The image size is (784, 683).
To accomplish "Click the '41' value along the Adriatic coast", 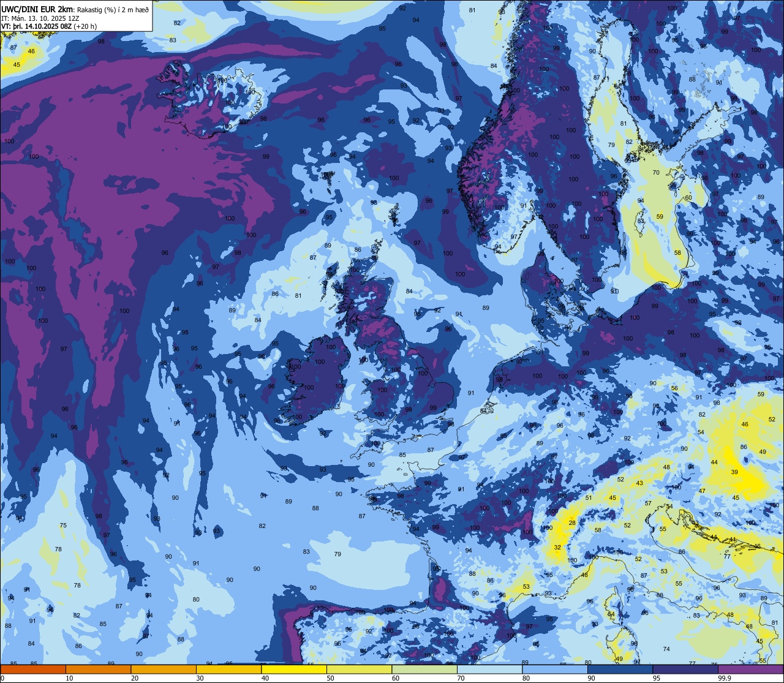I will point(733,540).
